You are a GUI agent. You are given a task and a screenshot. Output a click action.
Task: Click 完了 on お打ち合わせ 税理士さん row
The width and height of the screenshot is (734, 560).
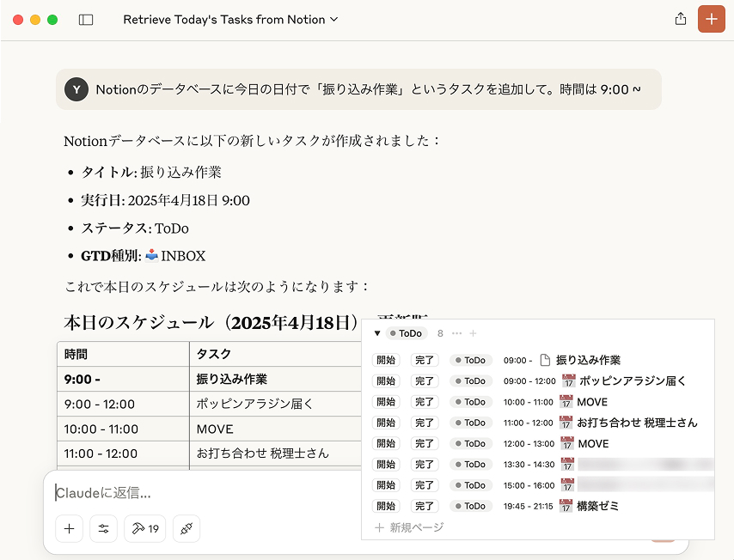pos(425,423)
